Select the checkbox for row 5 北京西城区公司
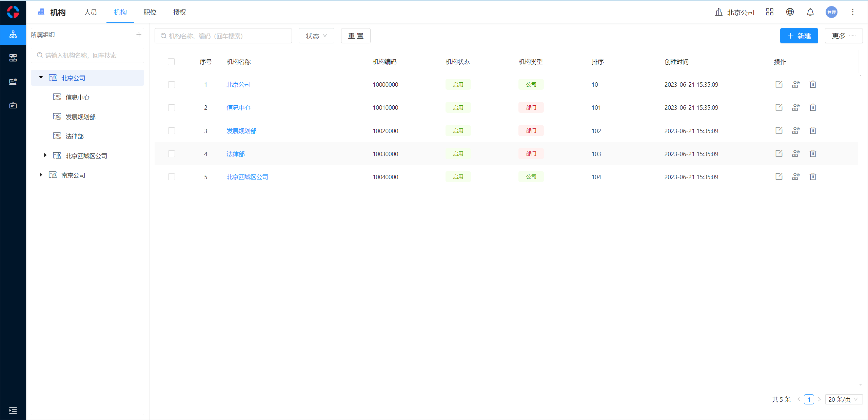The image size is (868, 420). pyautogui.click(x=172, y=177)
